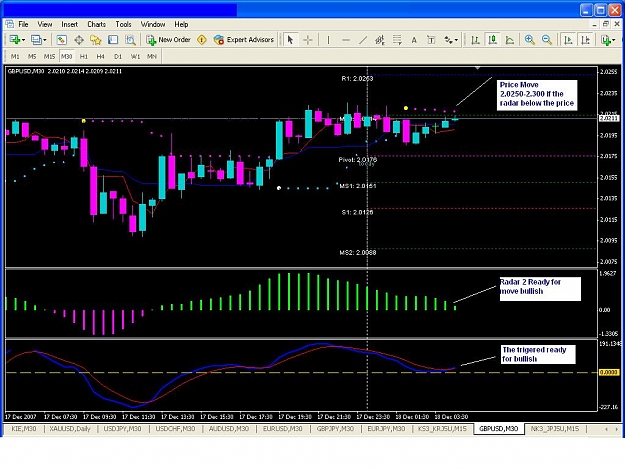The width and height of the screenshot is (625, 469).
Task: Click the New Order button
Action: coord(168,40)
